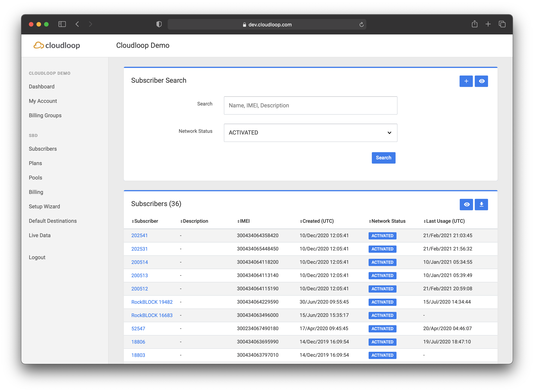Open My Account in the sidebar
The image size is (534, 392).
(43, 101)
